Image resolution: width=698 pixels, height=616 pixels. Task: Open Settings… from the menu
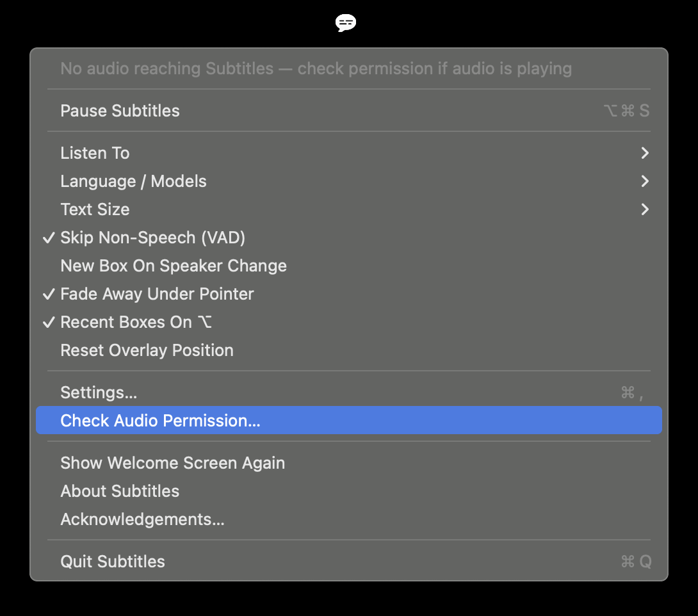(349, 393)
